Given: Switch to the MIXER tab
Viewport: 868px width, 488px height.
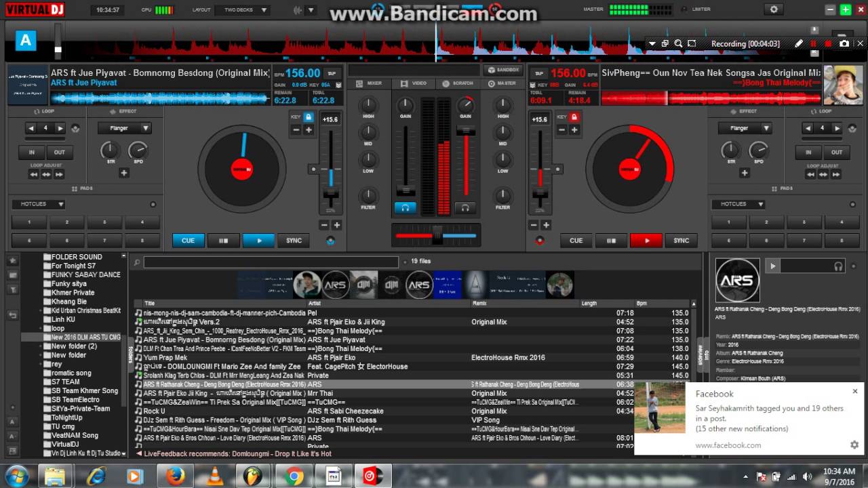Looking at the screenshot, I should tap(369, 83).
